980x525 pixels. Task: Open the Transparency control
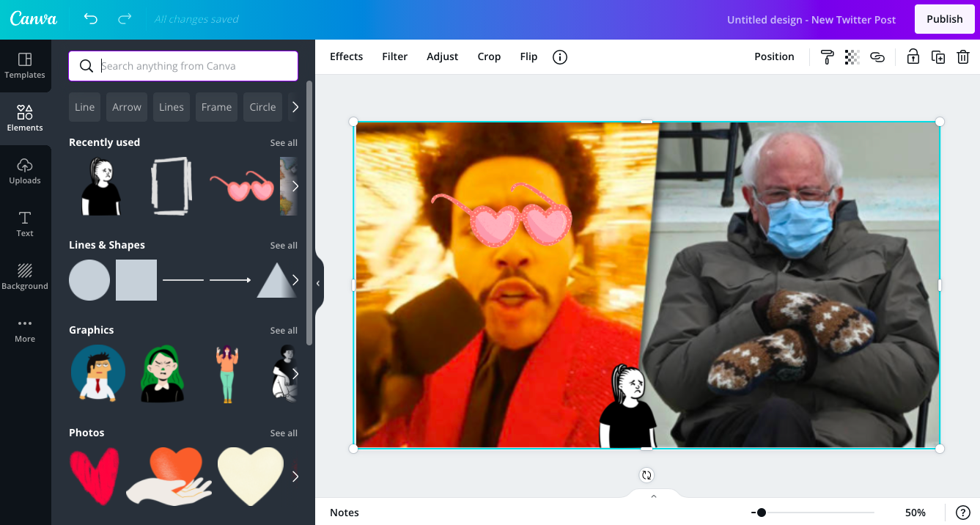(852, 56)
